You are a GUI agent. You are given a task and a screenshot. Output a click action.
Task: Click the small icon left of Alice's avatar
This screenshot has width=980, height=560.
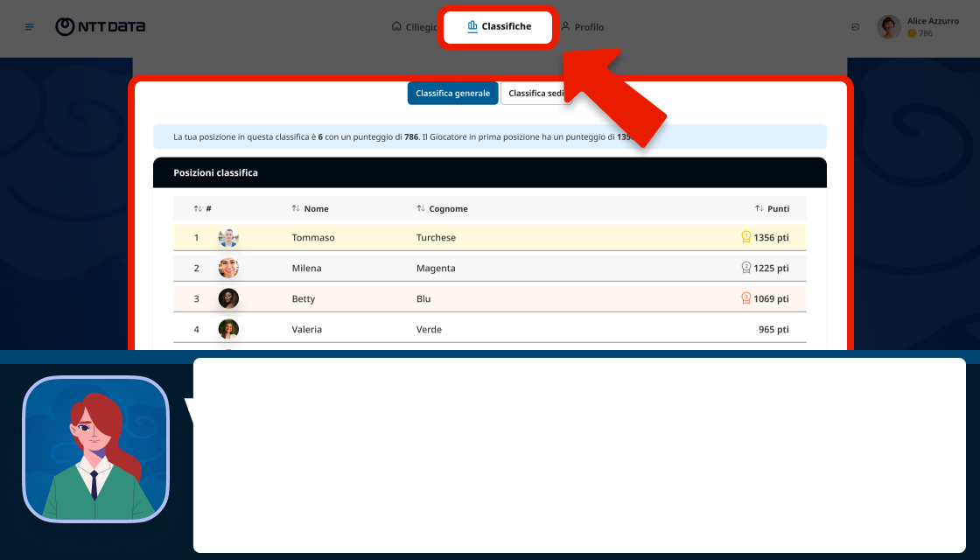[x=855, y=27]
